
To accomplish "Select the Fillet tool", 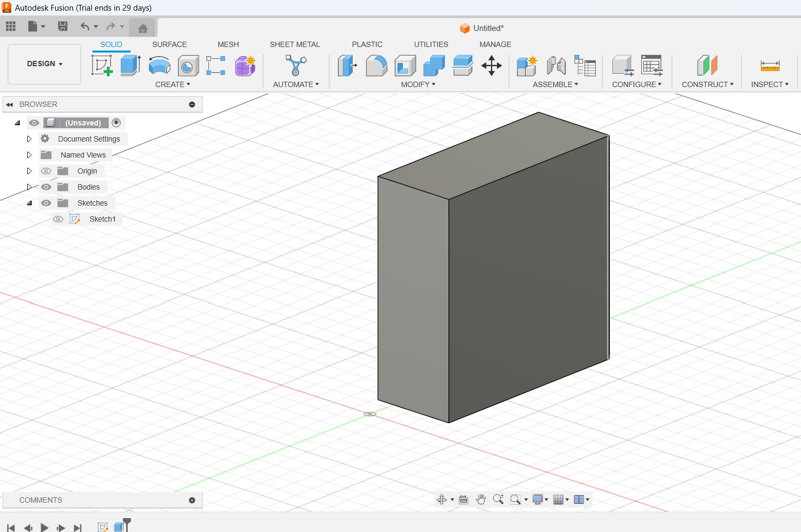I will [x=376, y=66].
